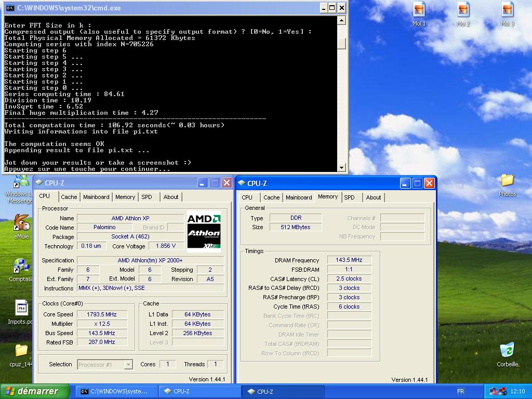This screenshot has height=399, width=532.
Task: Click the cmd.exe title bar system icon
Action: coord(10,8)
